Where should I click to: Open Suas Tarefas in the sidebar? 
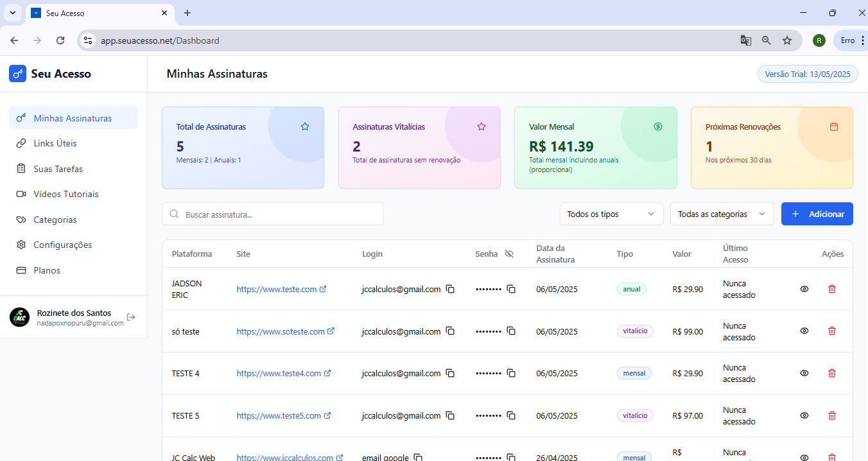click(73, 169)
